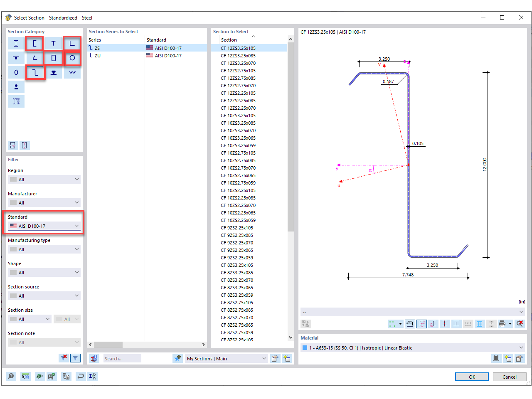Open the Manufacturer filter dropdown
Viewport: 532px width, 399px height.
point(44,203)
